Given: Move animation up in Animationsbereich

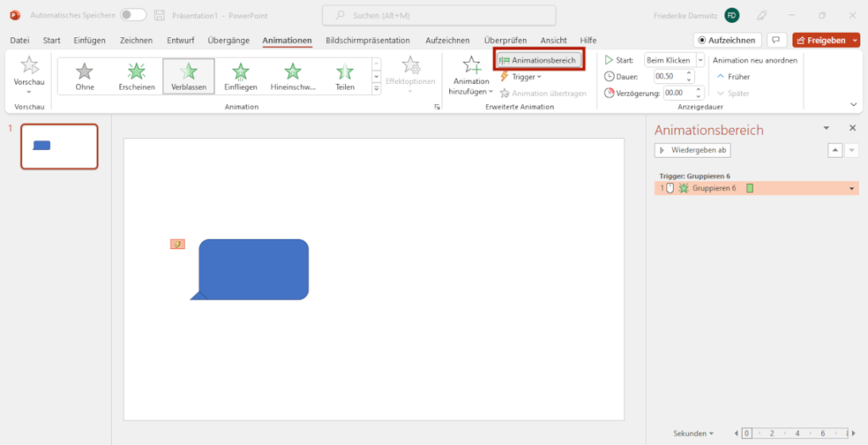Looking at the screenshot, I should coord(835,150).
